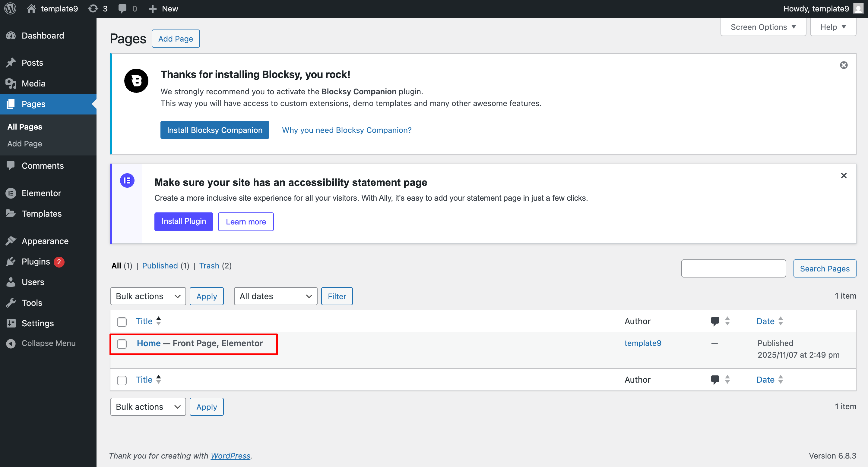868x467 pixels.
Task: Open the updates icon in admin bar
Action: point(93,8)
